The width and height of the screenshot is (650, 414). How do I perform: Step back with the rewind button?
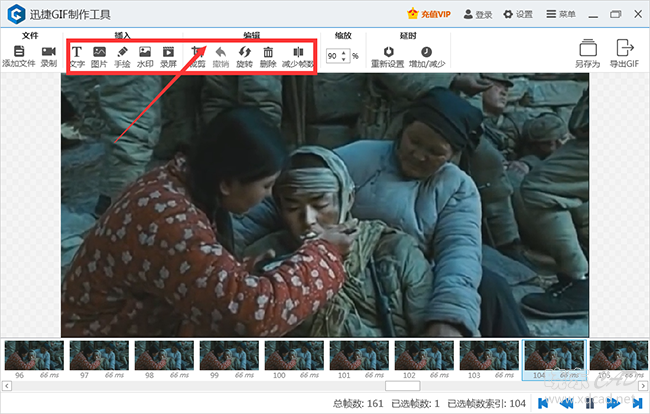(x=567, y=403)
